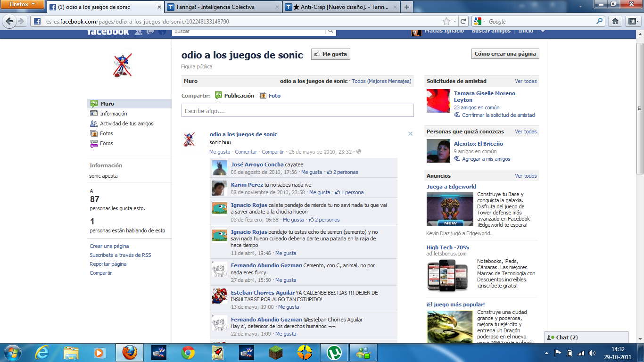Click José Arroyo Concha's comment avatar

tap(220, 168)
